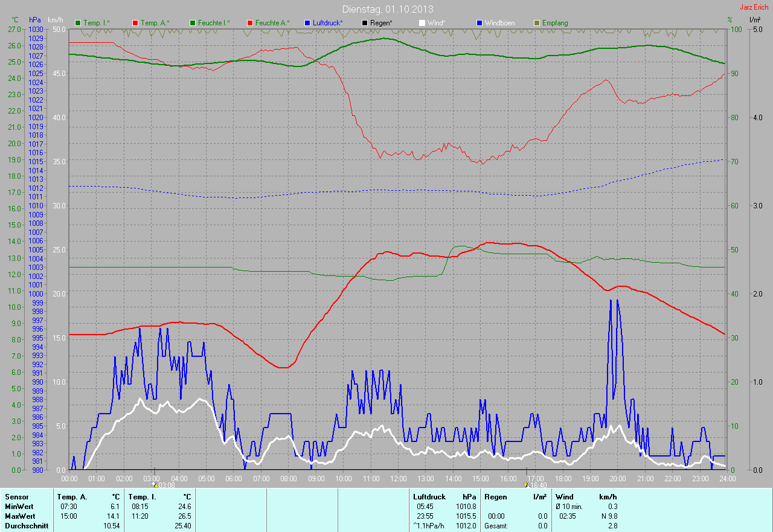The image size is (773, 532).
Task: Click the Wind column header in table
Action: (565, 497)
